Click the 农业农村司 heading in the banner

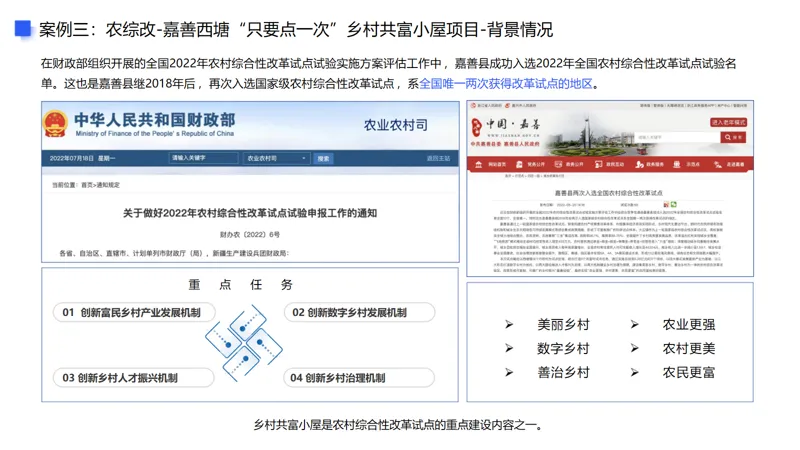[x=395, y=125]
